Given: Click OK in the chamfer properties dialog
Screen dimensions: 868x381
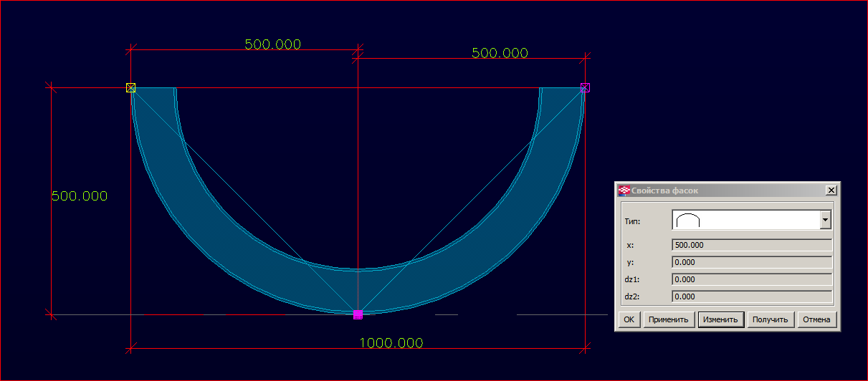Looking at the screenshot, I should click(x=629, y=319).
